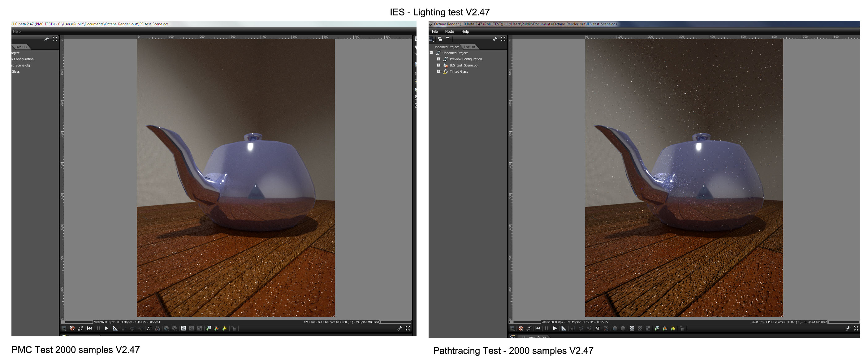Click the ruler measure tool, left window
This screenshot has height=358, width=868.
(115, 328)
